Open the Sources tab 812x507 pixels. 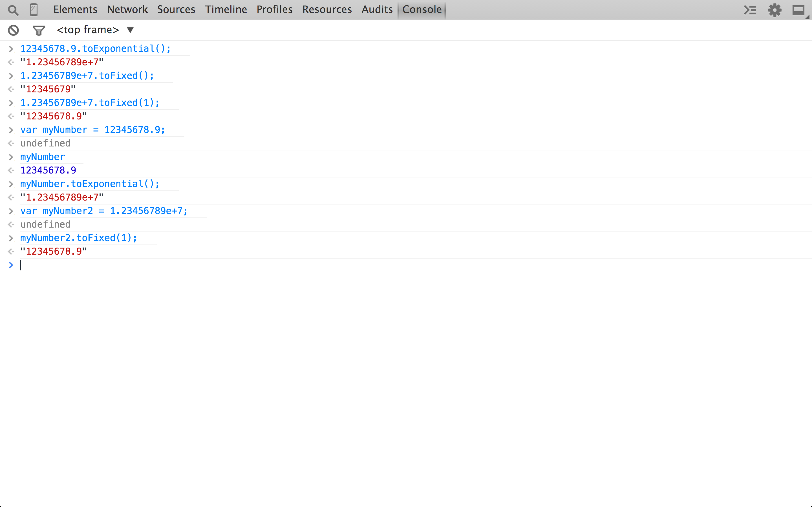click(x=176, y=9)
